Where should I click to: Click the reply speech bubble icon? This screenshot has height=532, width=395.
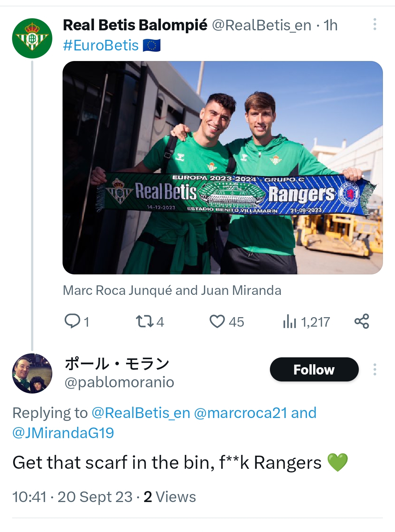pos(72,322)
